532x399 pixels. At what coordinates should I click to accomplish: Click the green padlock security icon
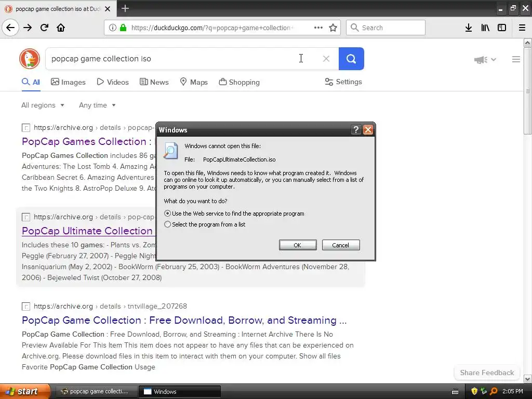123,28
